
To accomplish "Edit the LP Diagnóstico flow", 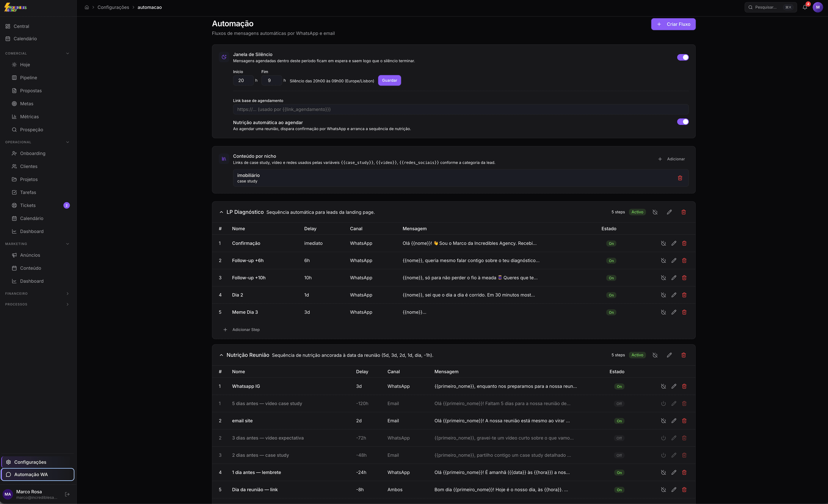I will pos(669,212).
